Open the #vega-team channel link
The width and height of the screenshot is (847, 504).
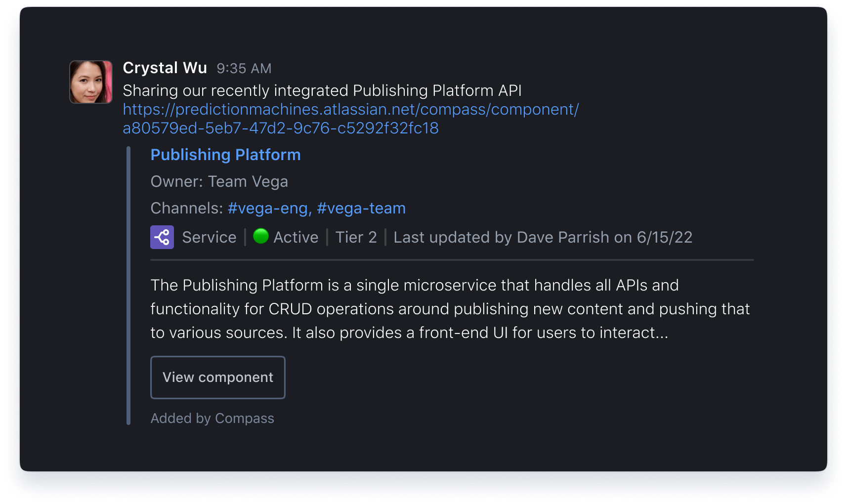361,209
